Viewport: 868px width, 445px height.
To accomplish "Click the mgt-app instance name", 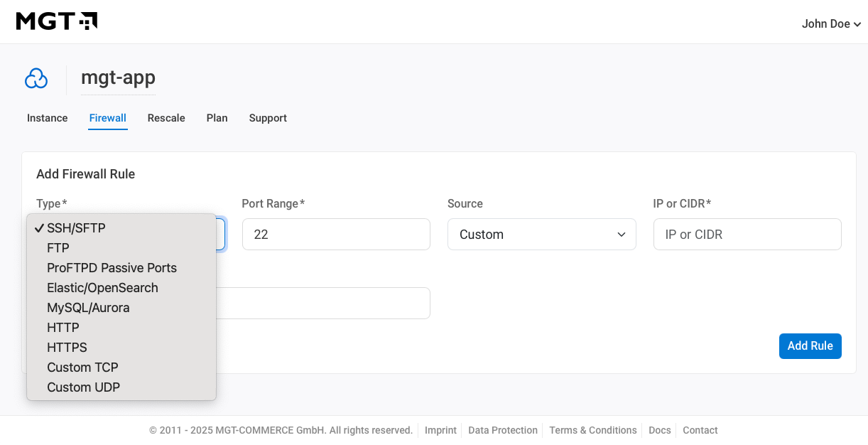I will coord(118,77).
